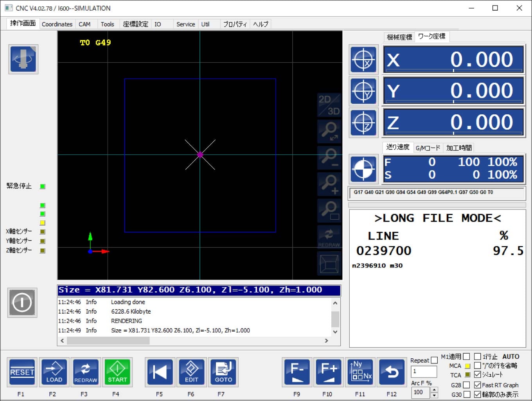Viewport: 532px width, 401px height.
Task: Open the CAM menu tab
Action: click(x=84, y=24)
